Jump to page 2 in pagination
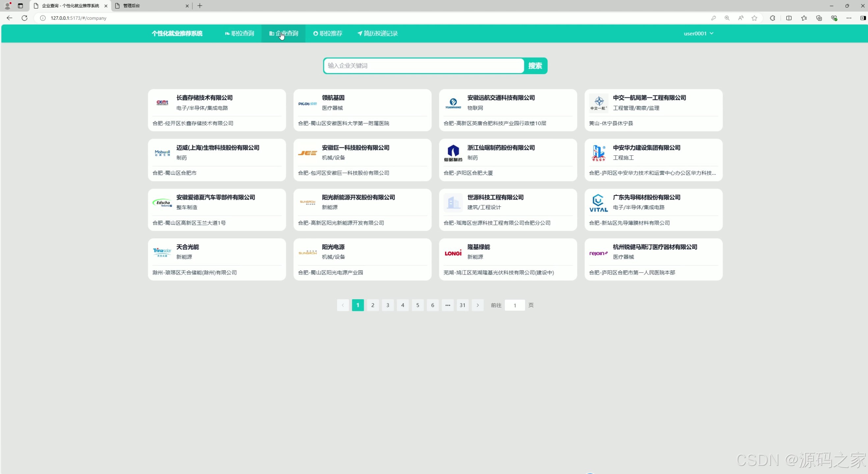This screenshot has width=868, height=474. (373, 305)
